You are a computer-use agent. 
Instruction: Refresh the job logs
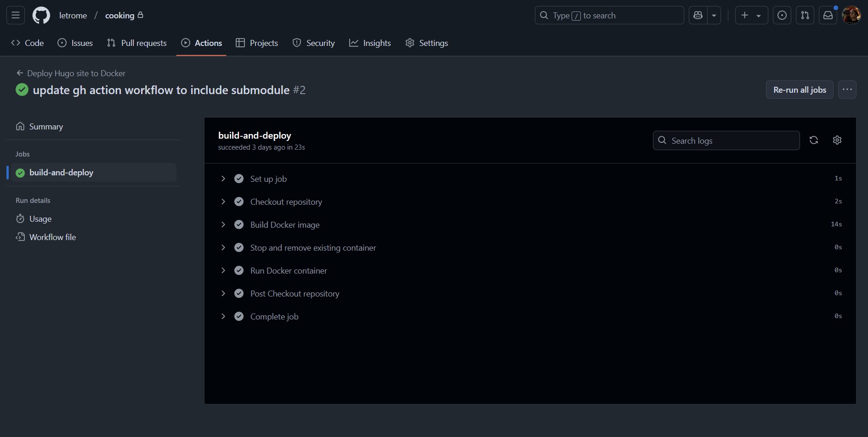click(x=813, y=140)
